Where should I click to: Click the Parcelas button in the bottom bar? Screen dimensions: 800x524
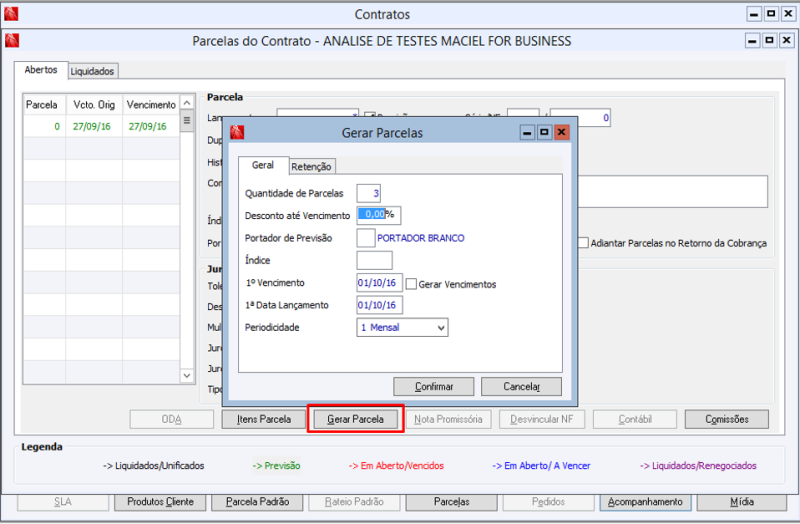(x=452, y=502)
